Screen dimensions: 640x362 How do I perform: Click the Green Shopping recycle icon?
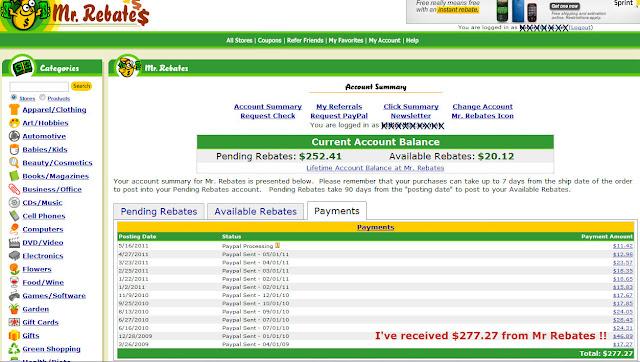(x=14, y=349)
